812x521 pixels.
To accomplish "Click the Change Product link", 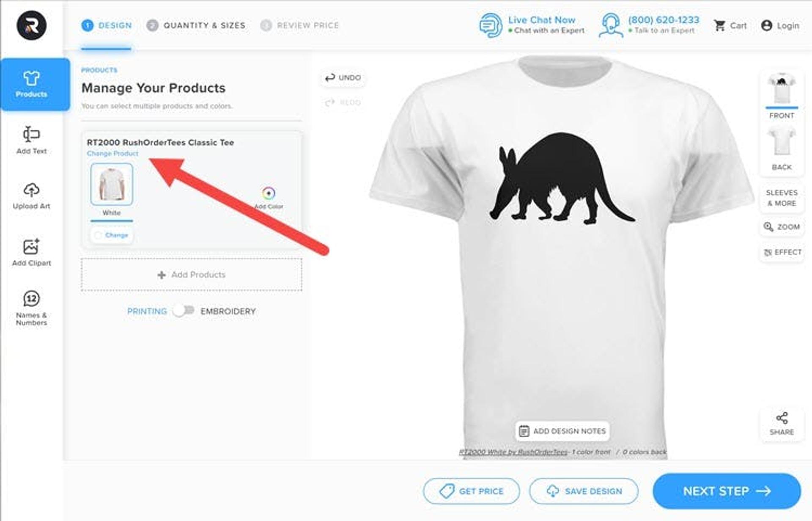I will click(112, 153).
